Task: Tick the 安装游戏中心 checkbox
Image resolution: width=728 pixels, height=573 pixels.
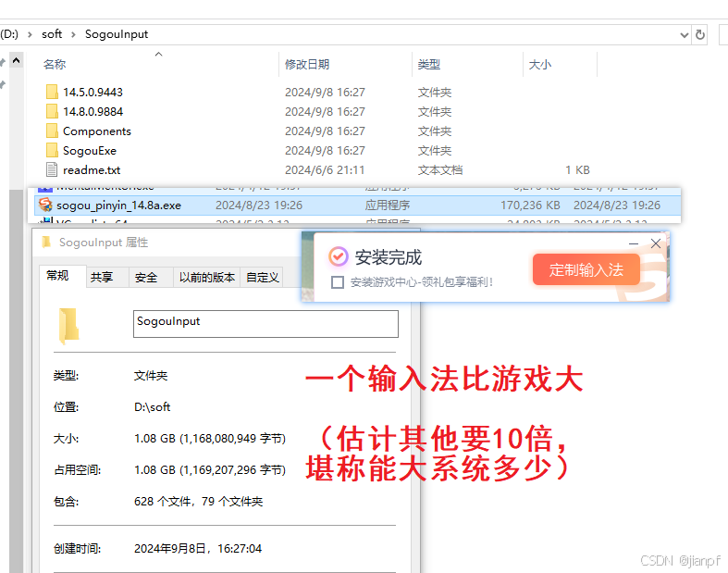Action: pos(338,282)
